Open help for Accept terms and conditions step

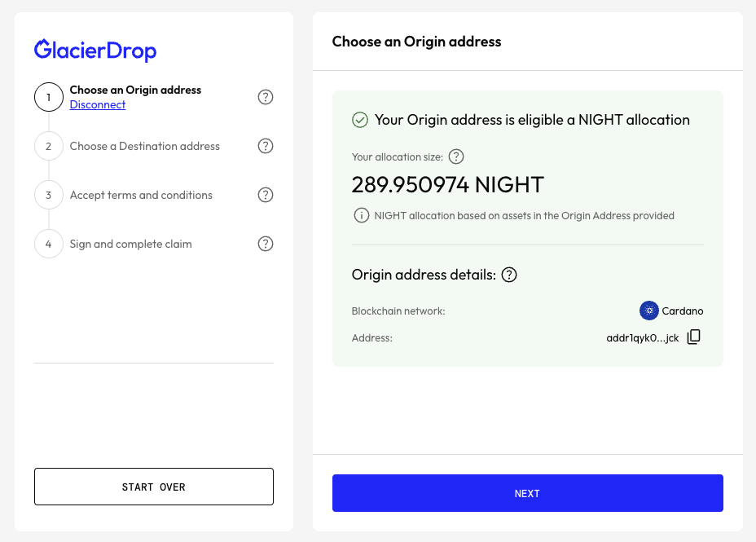pyautogui.click(x=266, y=195)
